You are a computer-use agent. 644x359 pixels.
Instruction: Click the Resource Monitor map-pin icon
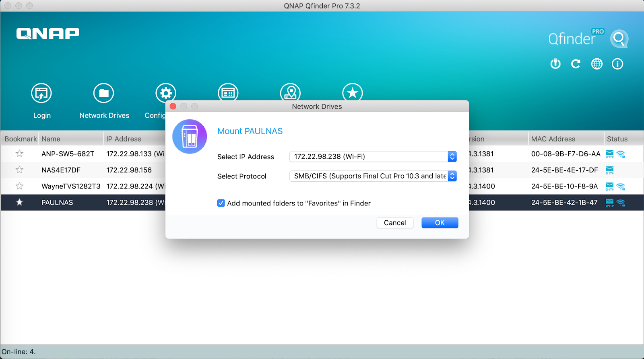[290, 92]
